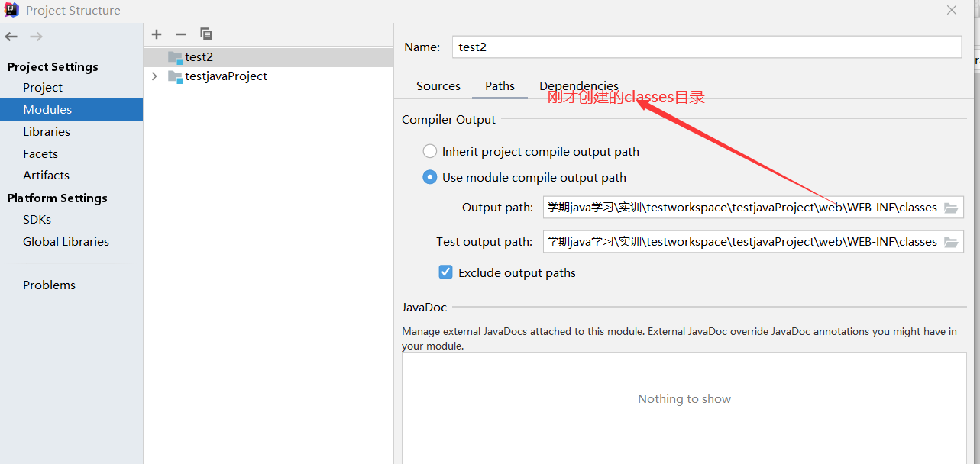This screenshot has width=980, height=464.
Task: Copy the selected module
Action: pos(206,34)
